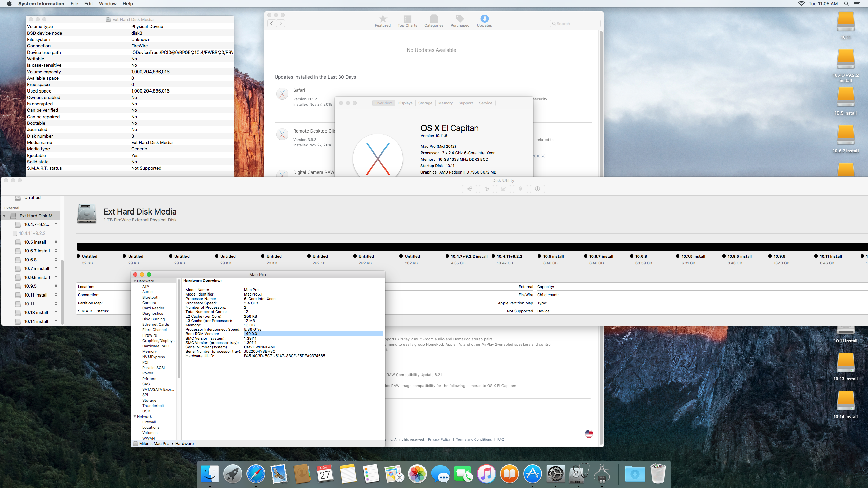Open the App Store Dock icon

tap(532, 474)
